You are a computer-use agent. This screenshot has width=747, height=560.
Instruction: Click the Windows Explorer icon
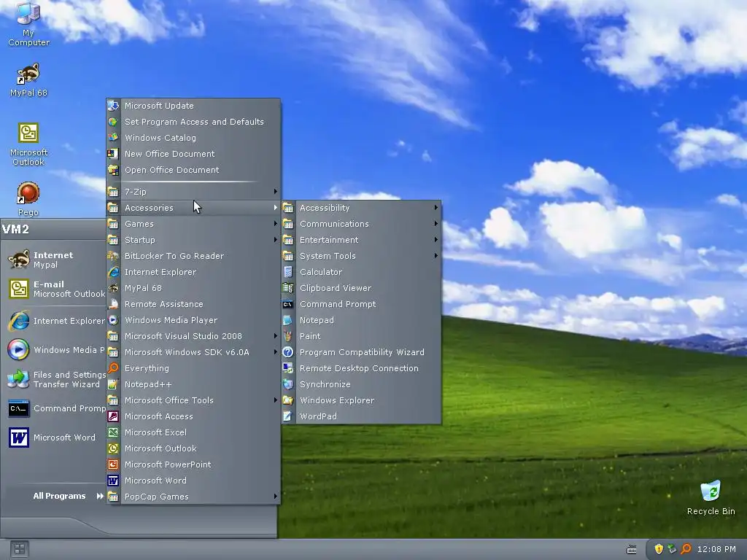(287, 400)
